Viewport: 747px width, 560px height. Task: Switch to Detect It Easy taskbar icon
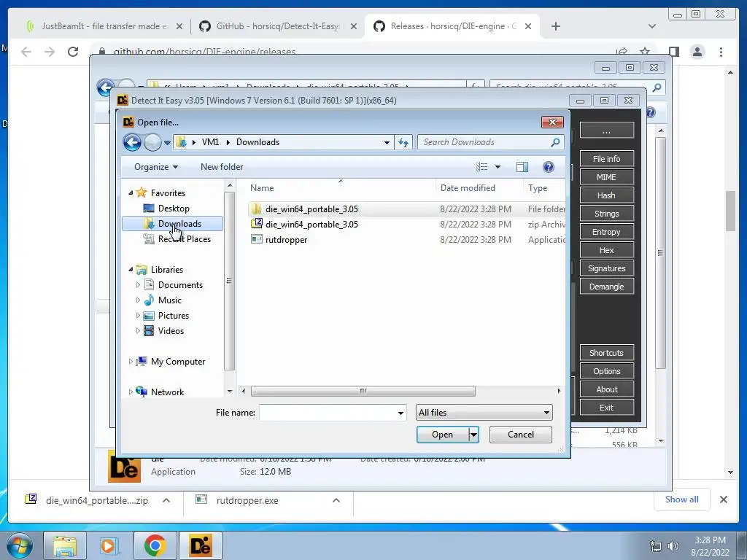[200, 545]
